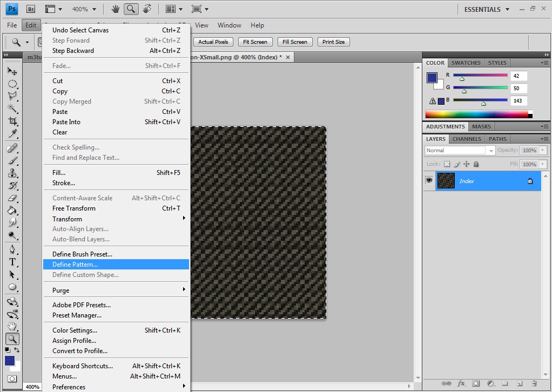
Task: Launch Adobe Bridge from the Br icon
Action: point(30,9)
